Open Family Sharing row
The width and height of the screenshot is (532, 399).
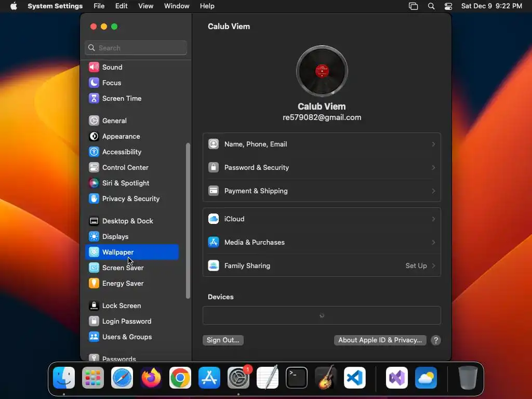tap(322, 265)
